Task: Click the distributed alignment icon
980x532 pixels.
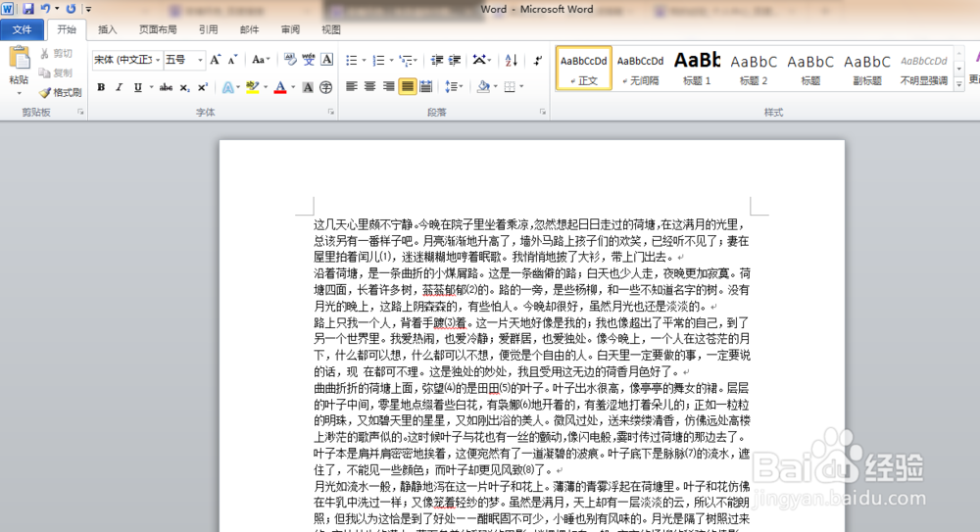Action: (425, 86)
